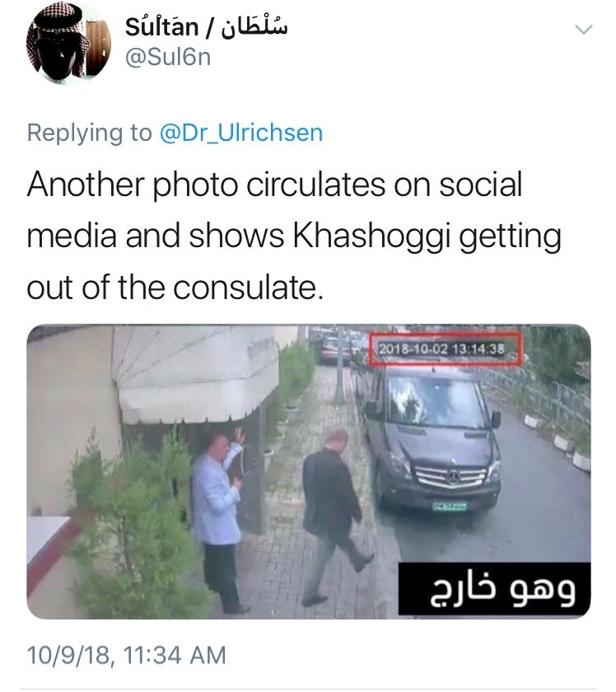Tap the tweet text about Khashoggi

coord(294,236)
